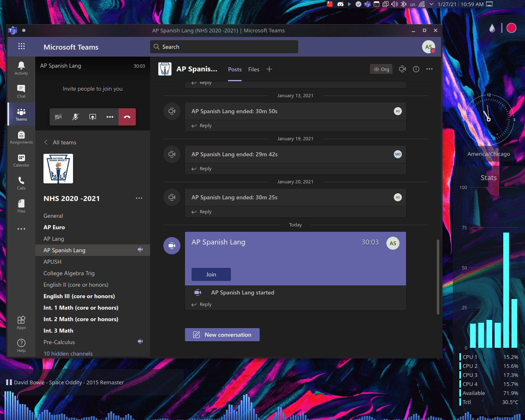
Task: Open network connections in system tray
Action: (422, 4)
